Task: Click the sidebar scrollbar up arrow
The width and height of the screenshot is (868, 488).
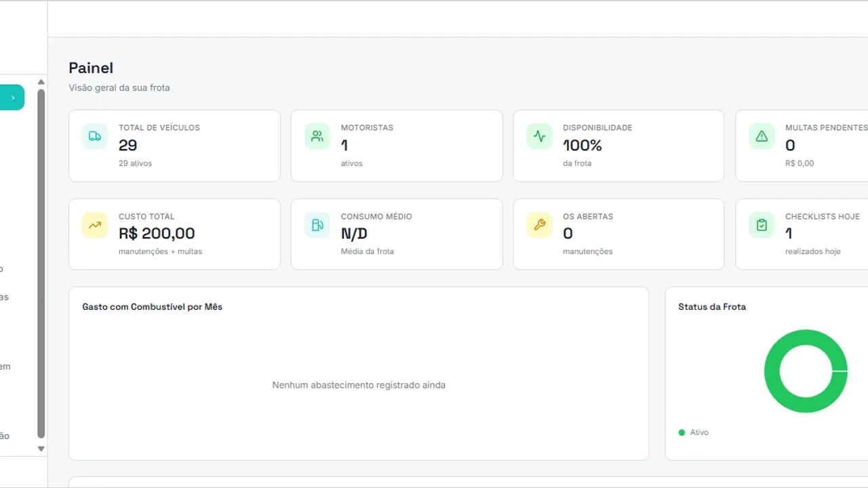Action: (x=41, y=82)
